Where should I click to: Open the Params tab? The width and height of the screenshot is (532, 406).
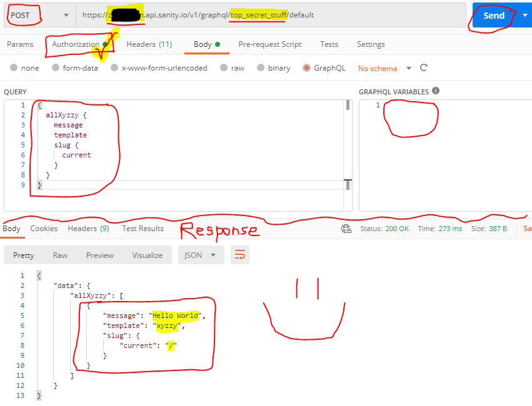point(20,44)
